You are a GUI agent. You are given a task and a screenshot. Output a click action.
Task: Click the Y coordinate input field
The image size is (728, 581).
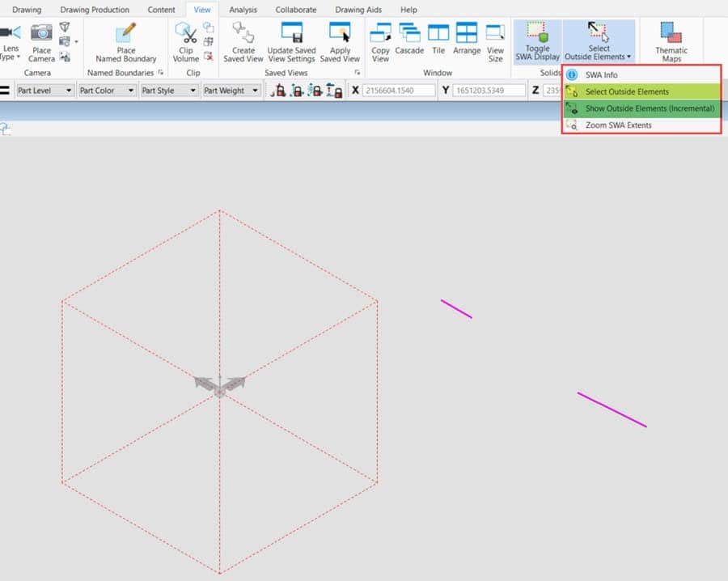[x=488, y=91]
